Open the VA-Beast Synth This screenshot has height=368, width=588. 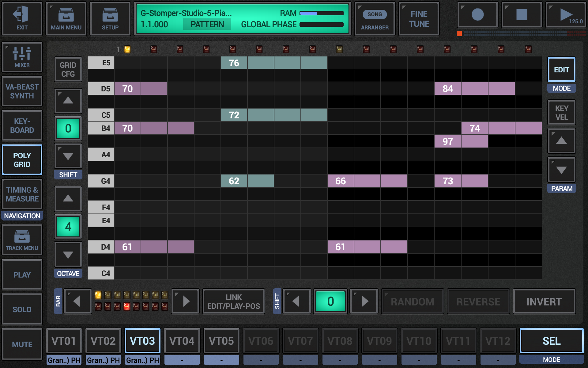pos(22,91)
